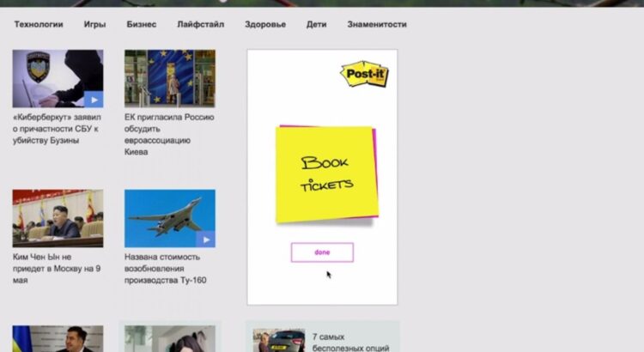The width and height of the screenshot is (644, 352).
Task: Open the car photo thumbnail
Action: [279, 341]
